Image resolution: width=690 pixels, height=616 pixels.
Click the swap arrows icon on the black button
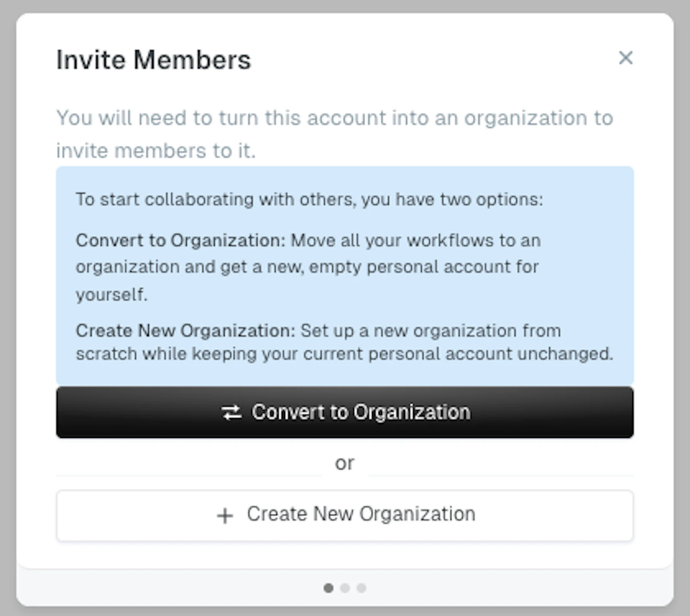click(x=232, y=413)
